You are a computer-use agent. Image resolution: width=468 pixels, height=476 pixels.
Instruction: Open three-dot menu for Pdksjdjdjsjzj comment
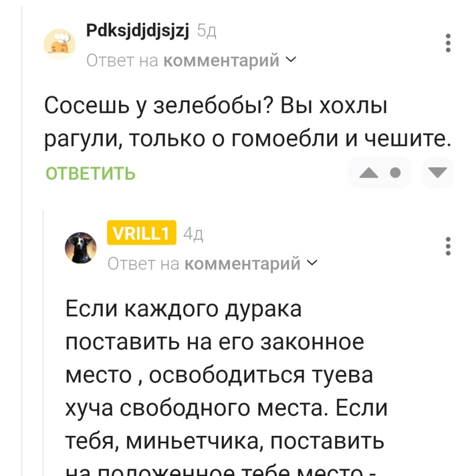click(x=448, y=44)
